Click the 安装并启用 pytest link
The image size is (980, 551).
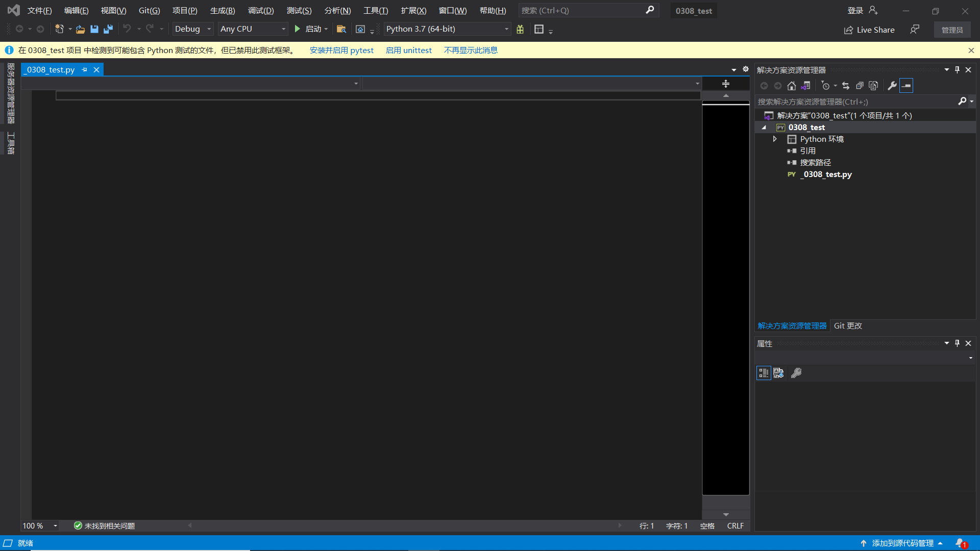(341, 51)
